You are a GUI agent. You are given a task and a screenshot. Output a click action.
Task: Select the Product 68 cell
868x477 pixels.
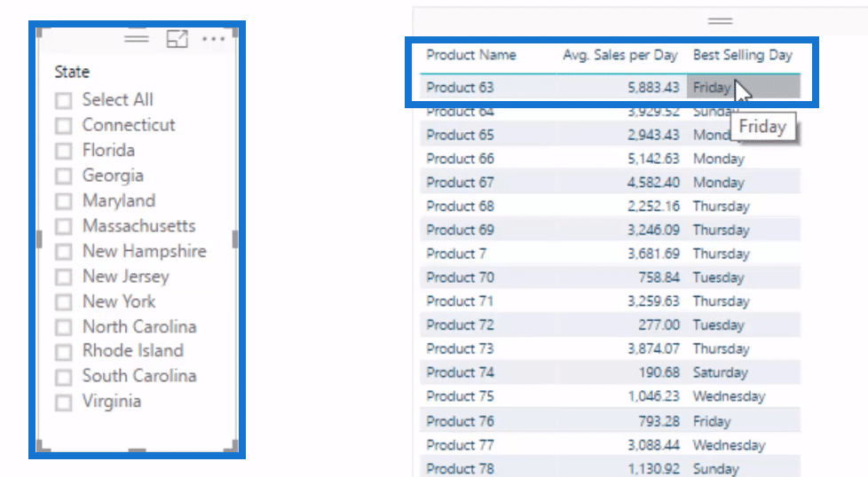[x=460, y=207]
